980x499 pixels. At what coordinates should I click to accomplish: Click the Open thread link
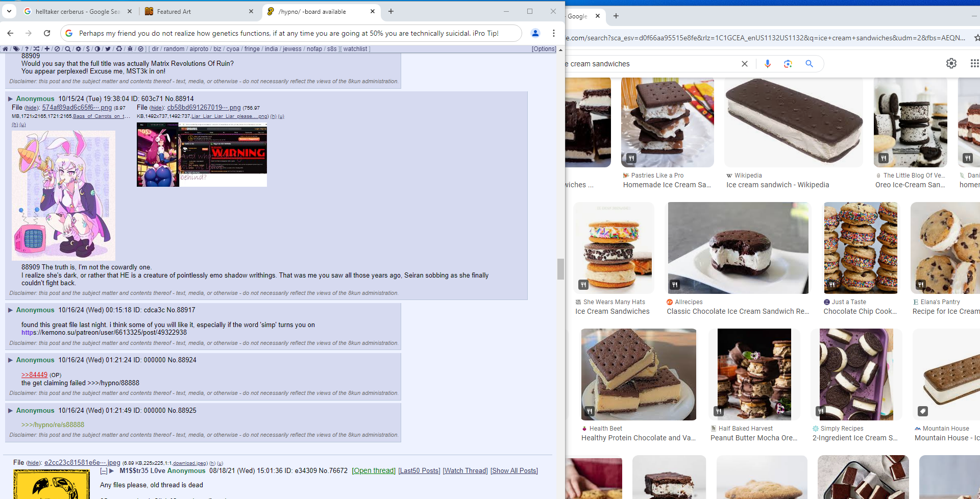(374, 470)
